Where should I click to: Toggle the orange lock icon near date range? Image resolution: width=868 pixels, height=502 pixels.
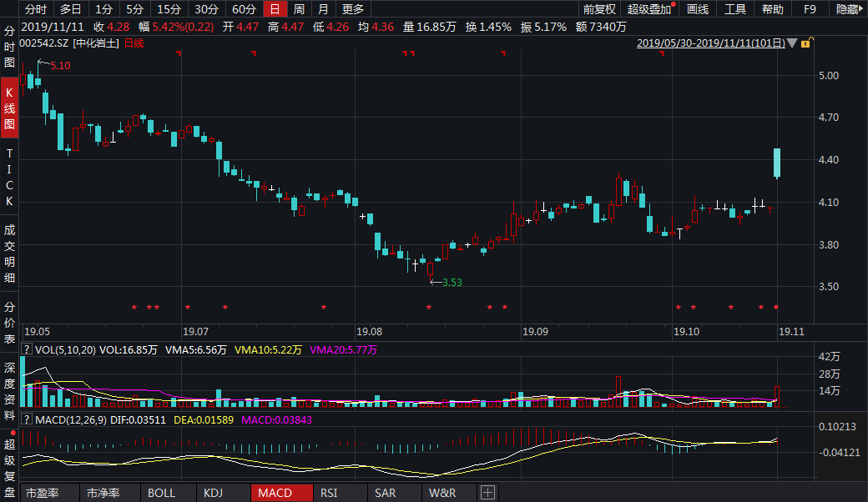point(806,43)
